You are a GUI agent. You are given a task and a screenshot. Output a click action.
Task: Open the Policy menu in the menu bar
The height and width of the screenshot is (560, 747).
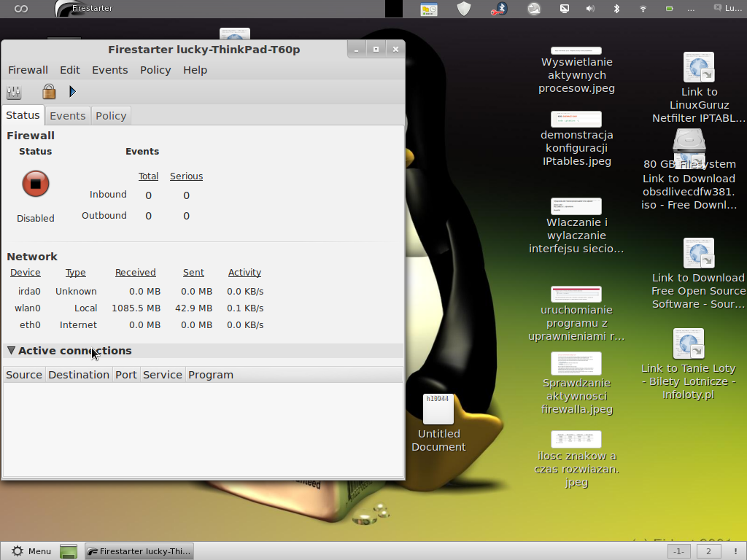(155, 70)
